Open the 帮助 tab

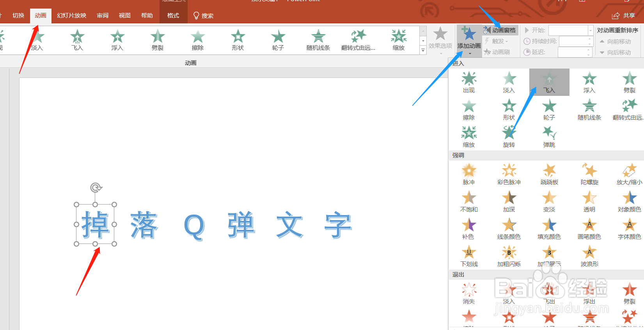[147, 16]
